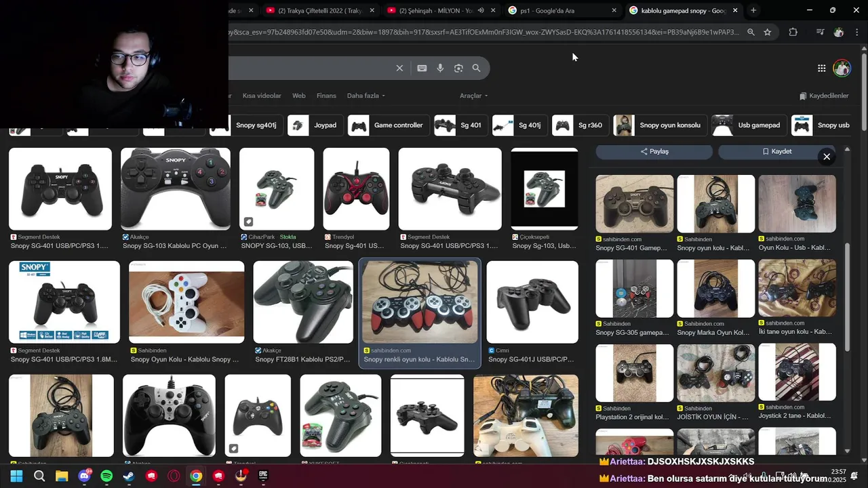The image size is (868, 488).
Task: Close the image preview side panel
Action: tap(827, 157)
